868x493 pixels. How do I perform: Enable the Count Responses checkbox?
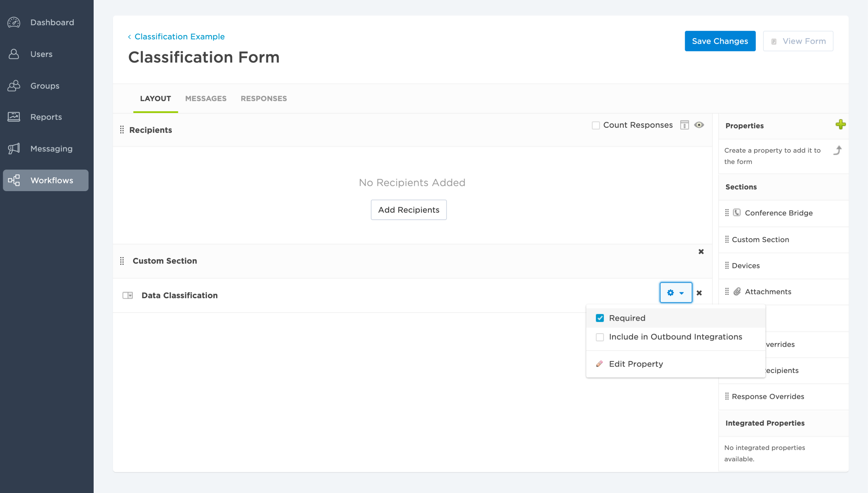[596, 125]
